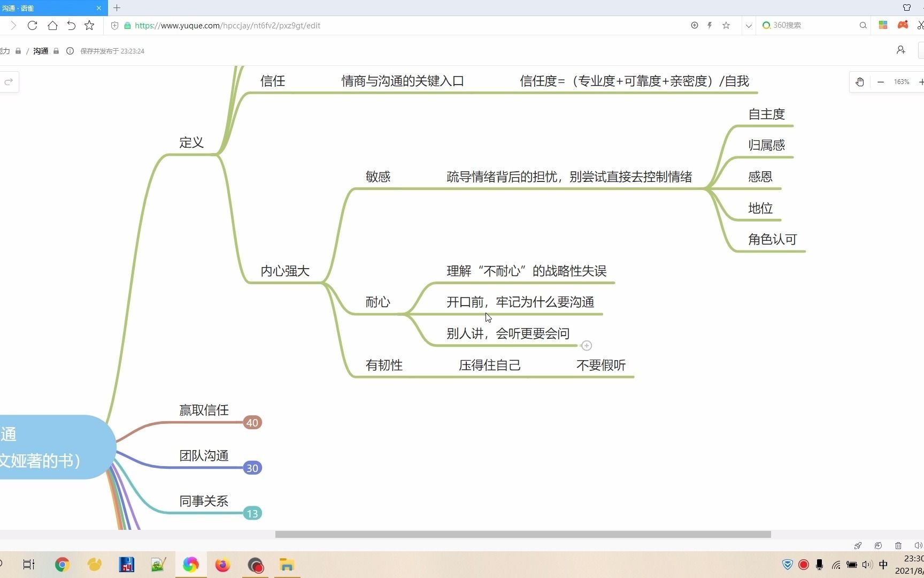Click the star icon at address bar end
The image size is (924, 578).
tap(726, 25)
